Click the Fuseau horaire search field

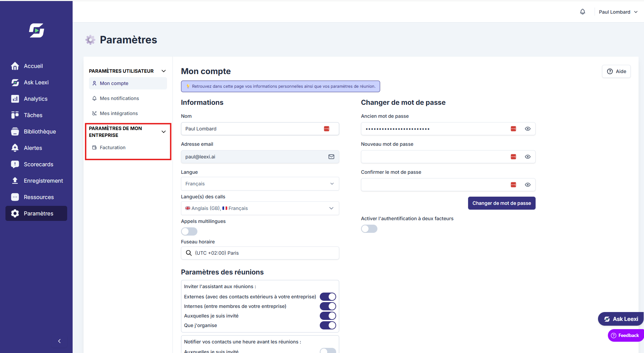(x=260, y=253)
